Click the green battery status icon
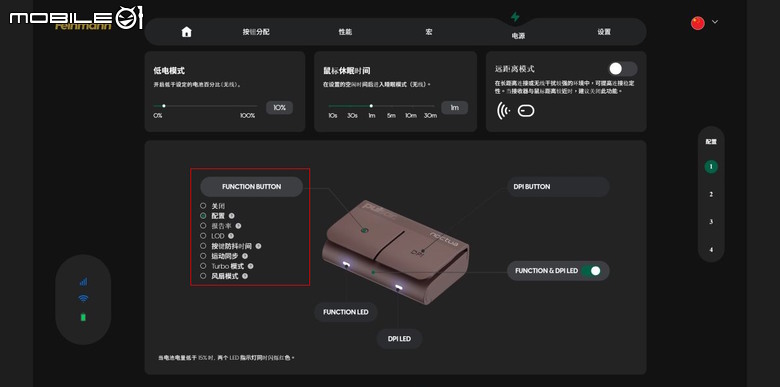This screenshot has width=780, height=387. tap(83, 317)
